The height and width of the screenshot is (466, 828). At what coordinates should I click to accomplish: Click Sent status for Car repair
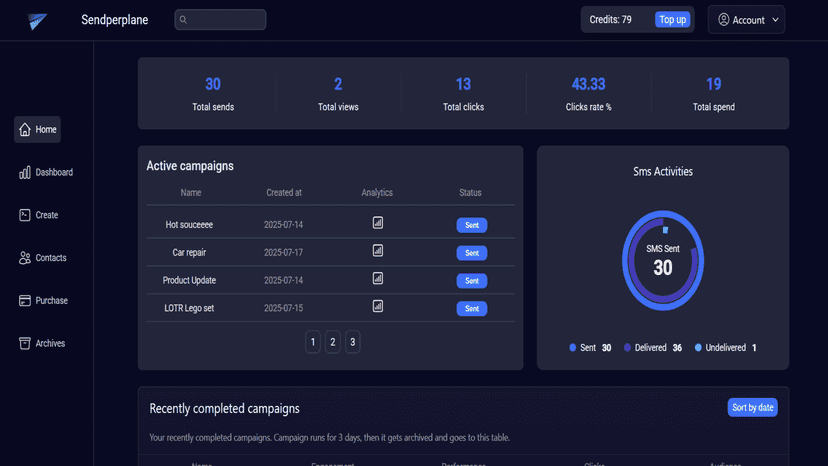pos(472,253)
